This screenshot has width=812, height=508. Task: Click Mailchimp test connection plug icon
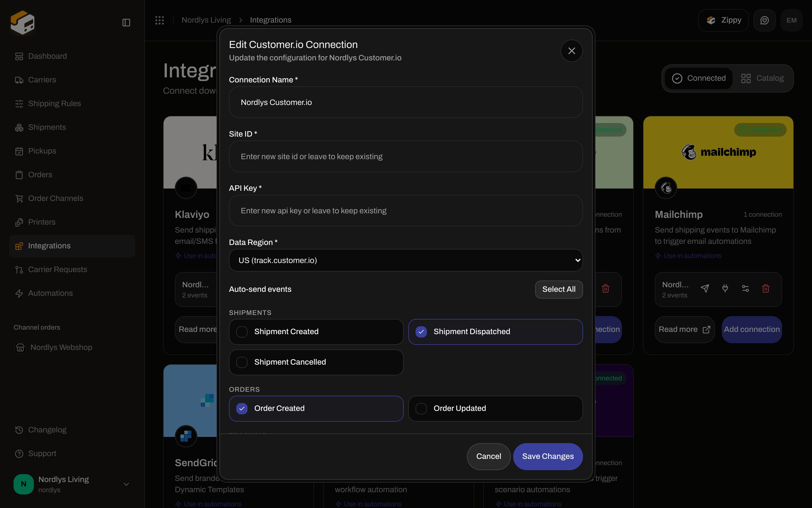(725, 289)
